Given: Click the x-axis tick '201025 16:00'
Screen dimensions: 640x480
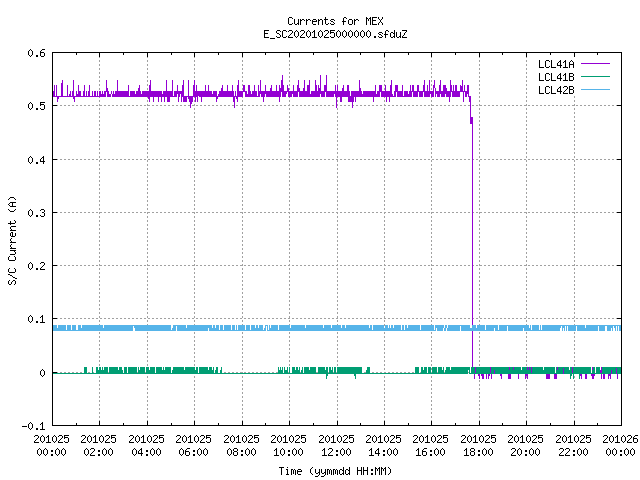Looking at the screenshot, I should tap(430, 445).
